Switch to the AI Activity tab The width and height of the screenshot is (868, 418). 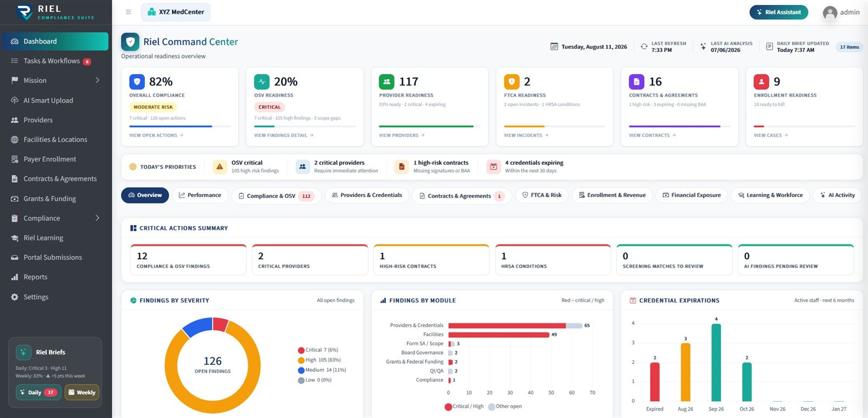(x=838, y=195)
